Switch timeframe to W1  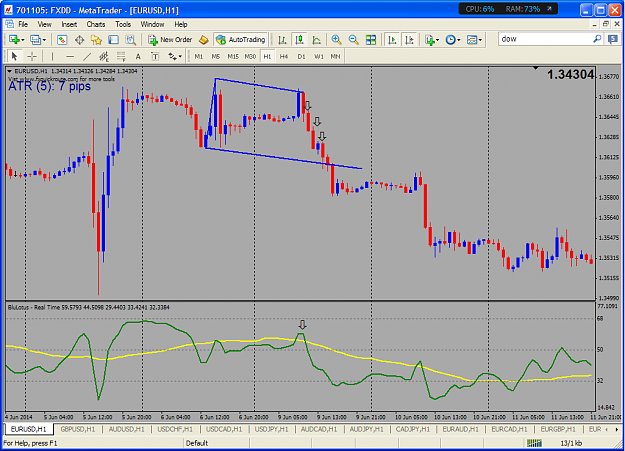(318, 56)
